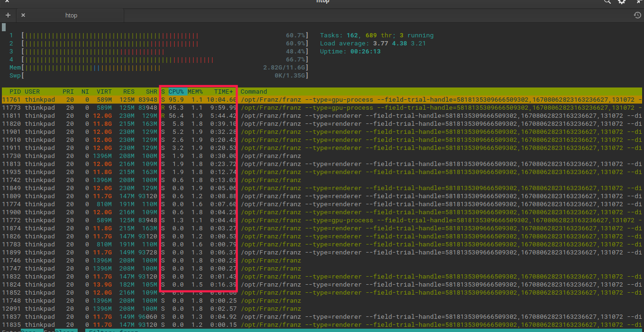
Task: Select process row with PID 11901
Action: [322, 132]
